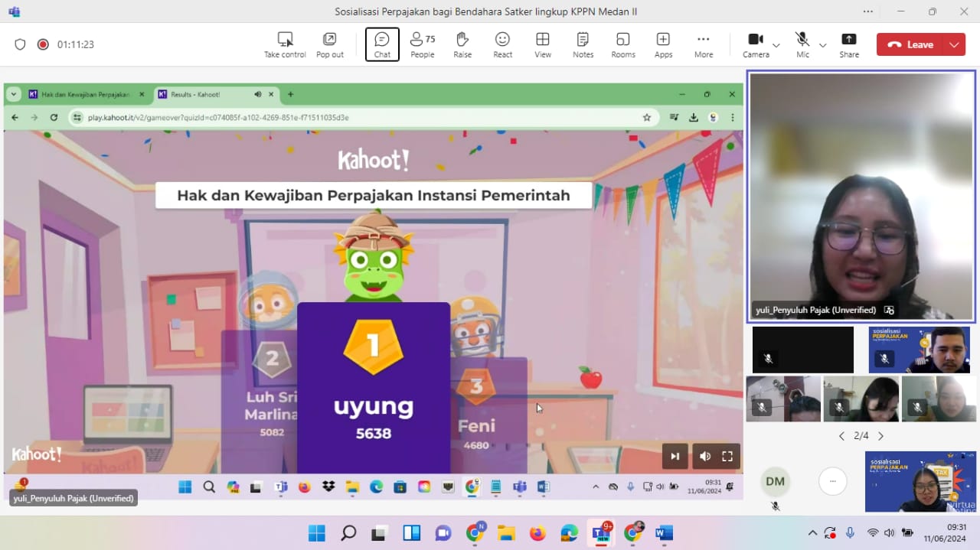Expand the Mic options dropdown arrow
The image size is (980, 550).
[x=823, y=45]
